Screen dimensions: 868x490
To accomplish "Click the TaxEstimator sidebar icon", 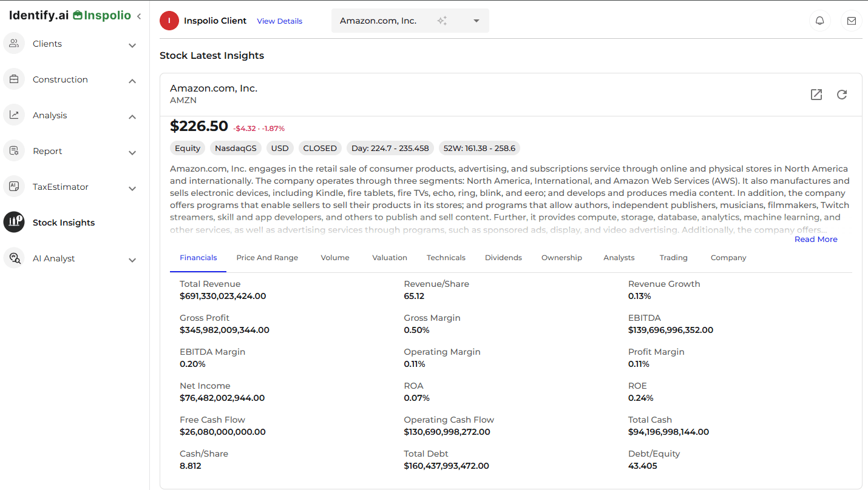I will pyautogui.click(x=14, y=187).
